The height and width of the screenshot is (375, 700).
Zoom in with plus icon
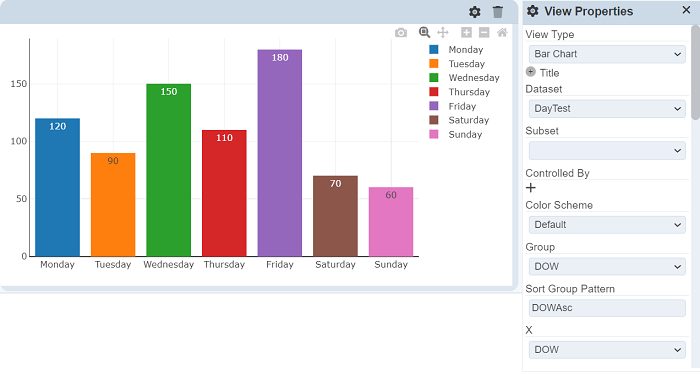466,32
